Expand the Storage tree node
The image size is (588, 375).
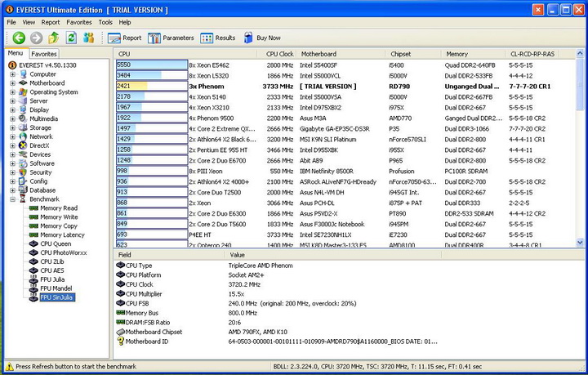(x=12, y=128)
